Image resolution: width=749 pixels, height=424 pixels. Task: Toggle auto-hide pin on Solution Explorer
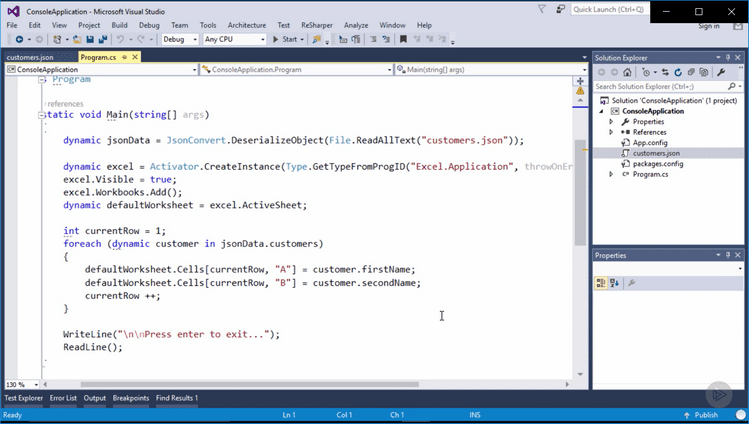pos(728,57)
